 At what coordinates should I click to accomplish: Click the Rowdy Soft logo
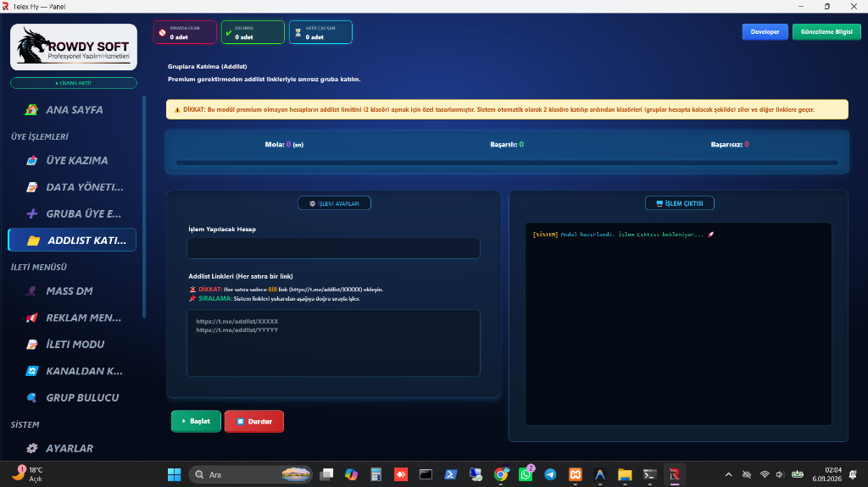pyautogui.click(x=74, y=47)
